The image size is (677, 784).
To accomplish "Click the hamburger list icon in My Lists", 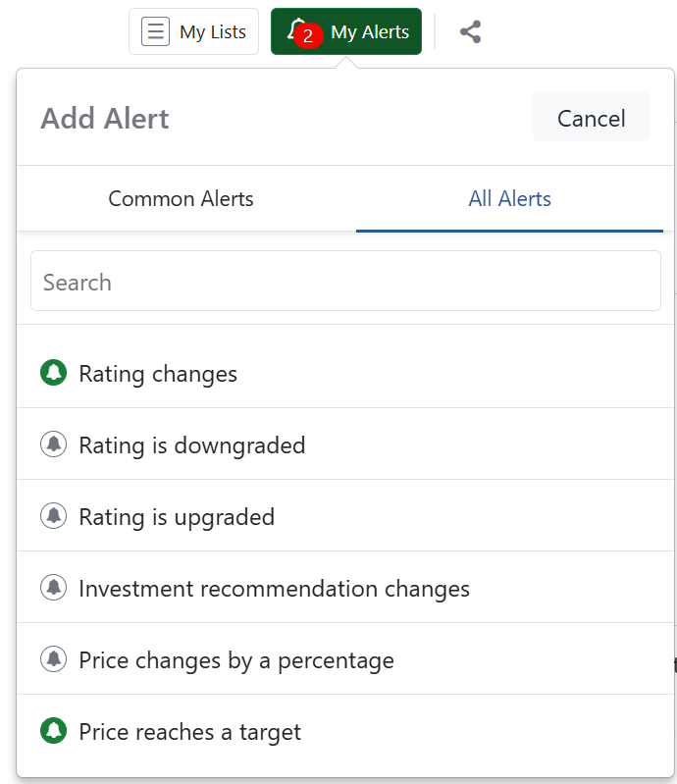I will coord(155,31).
